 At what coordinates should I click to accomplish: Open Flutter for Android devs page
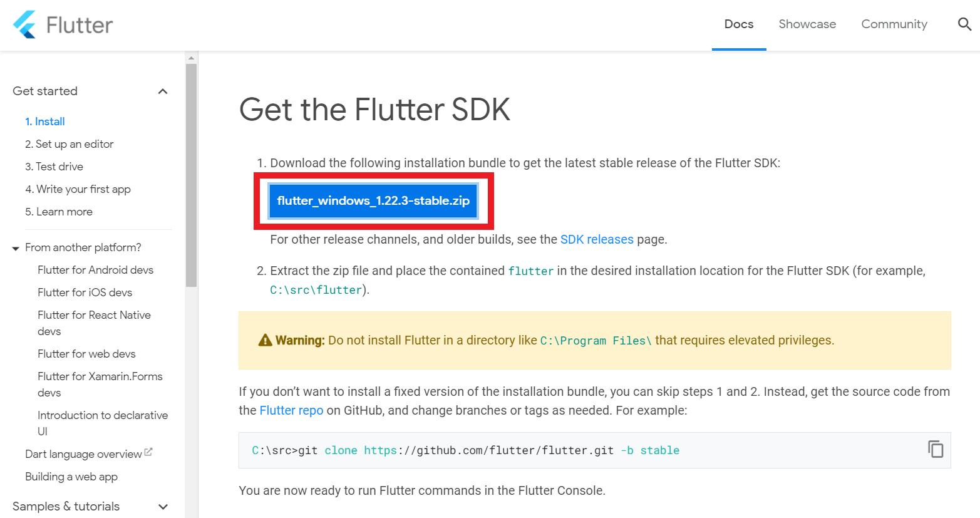pyautogui.click(x=95, y=270)
